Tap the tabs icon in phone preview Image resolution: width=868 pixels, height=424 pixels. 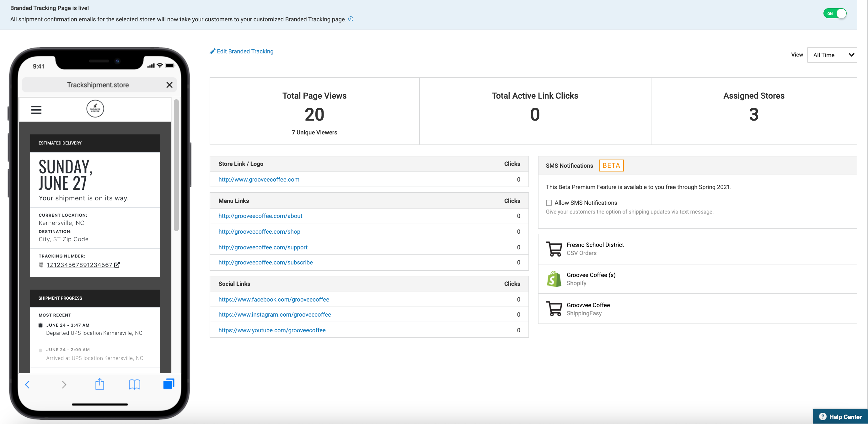pos(169,384)
